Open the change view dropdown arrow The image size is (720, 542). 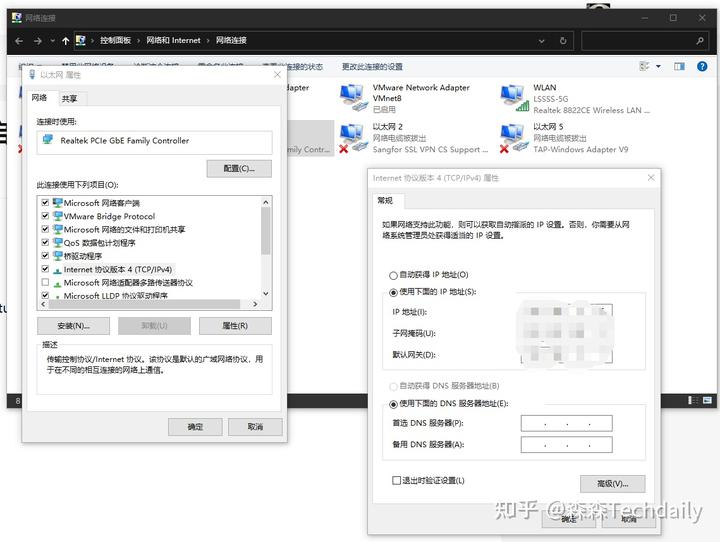(658, 67)
